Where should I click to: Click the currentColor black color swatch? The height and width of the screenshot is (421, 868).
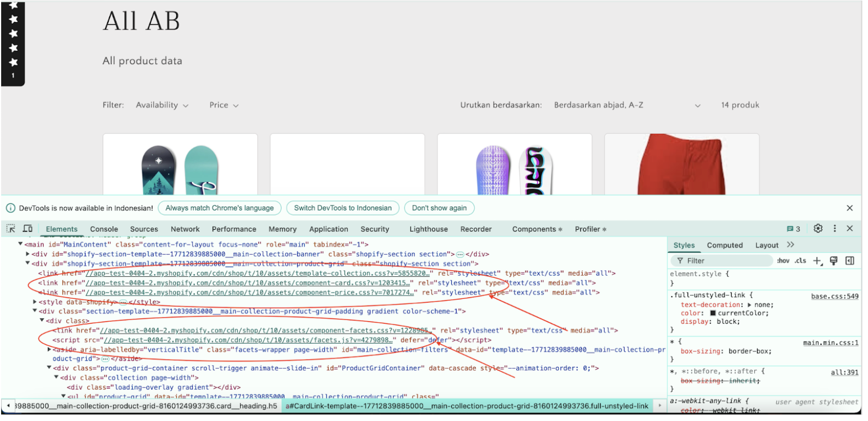point(713,313)
